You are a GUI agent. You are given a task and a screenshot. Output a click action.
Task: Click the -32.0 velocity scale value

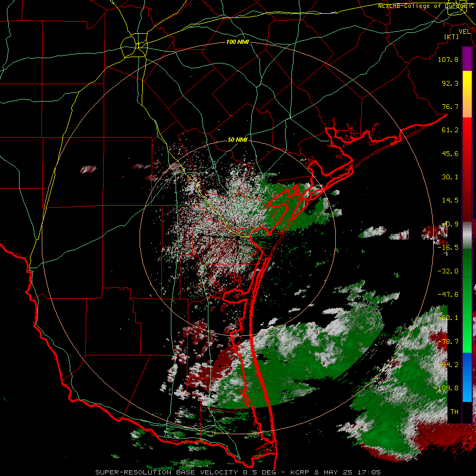click(x=448, y=271)
